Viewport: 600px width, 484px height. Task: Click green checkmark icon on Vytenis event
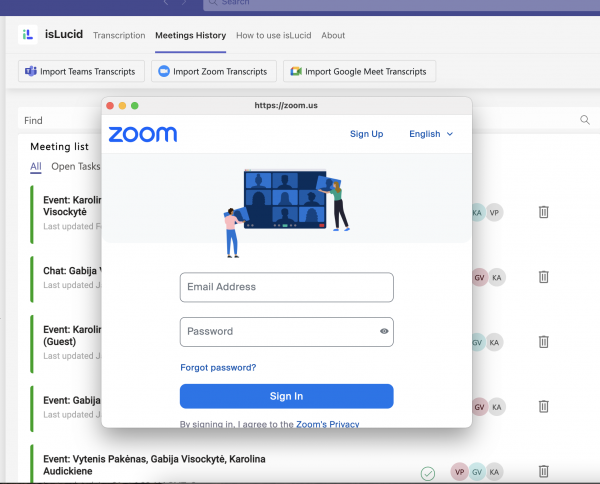(x=428, y=473)
